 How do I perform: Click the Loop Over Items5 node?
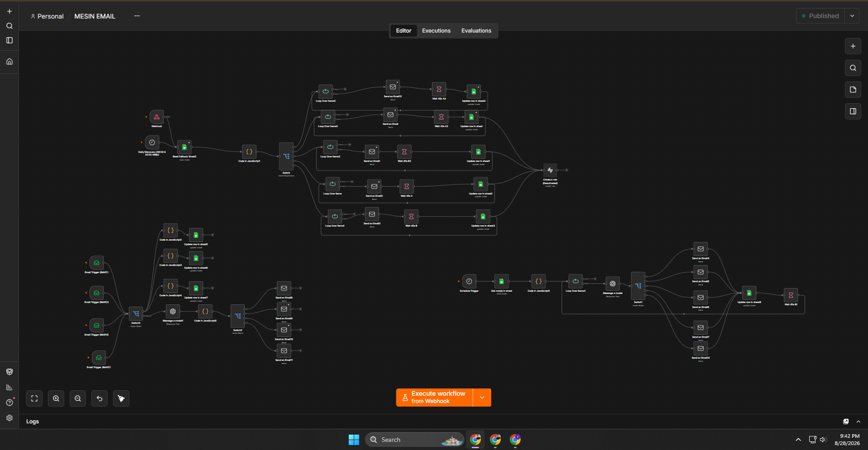click(326, 91)
